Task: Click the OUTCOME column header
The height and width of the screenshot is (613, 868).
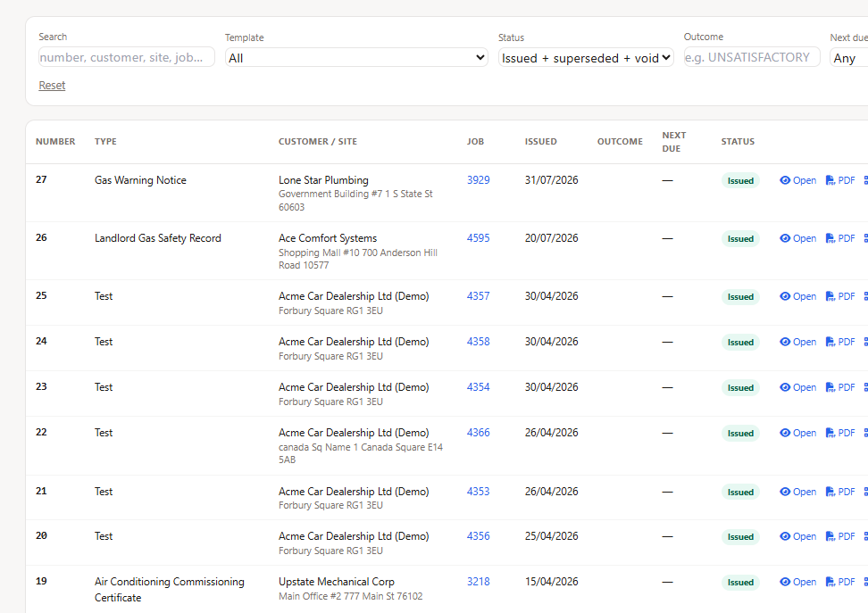Action: pos(620,142)
